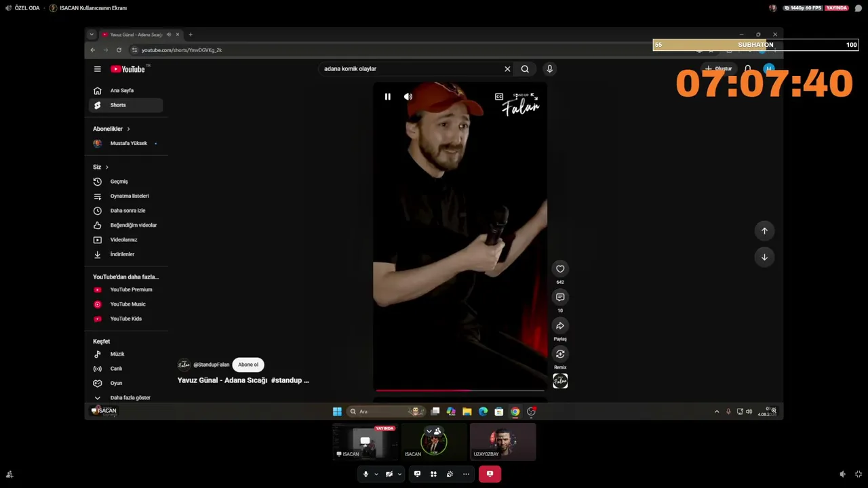Screen dimensions: 868x488
Task: Open Daha sonra izle list
Action: pyautogui.click(x=126, y=211)
